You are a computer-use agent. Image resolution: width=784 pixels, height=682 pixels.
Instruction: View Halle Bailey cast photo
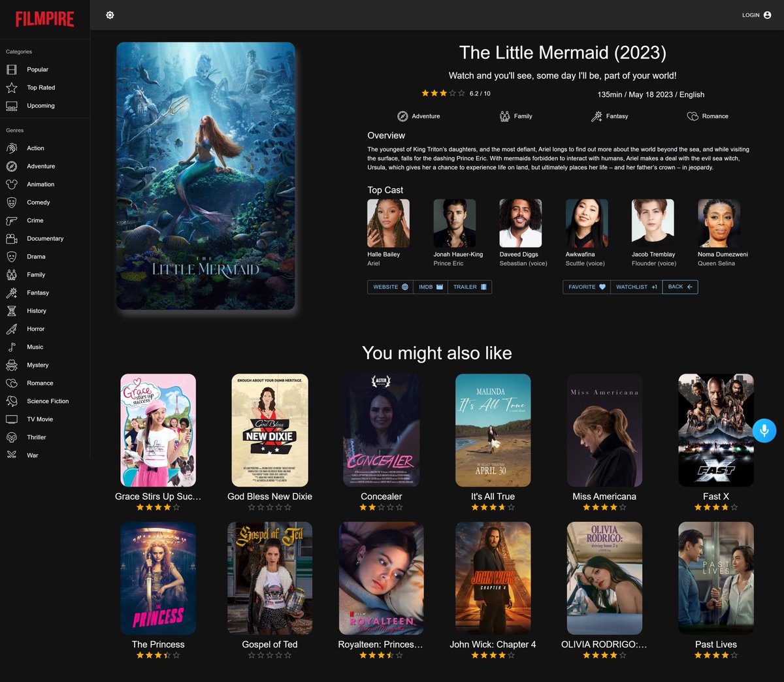pos(389,223)
